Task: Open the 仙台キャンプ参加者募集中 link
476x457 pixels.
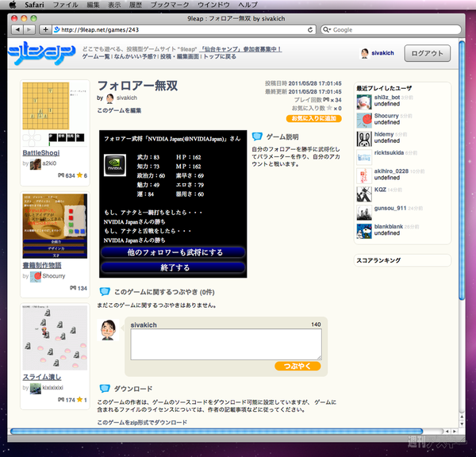Action: click(x=241, y=49)
